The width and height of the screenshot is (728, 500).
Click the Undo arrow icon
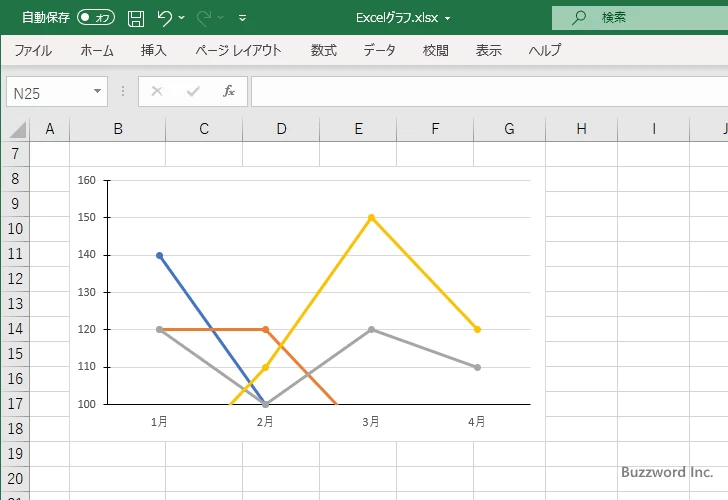(x=164, y=18)
